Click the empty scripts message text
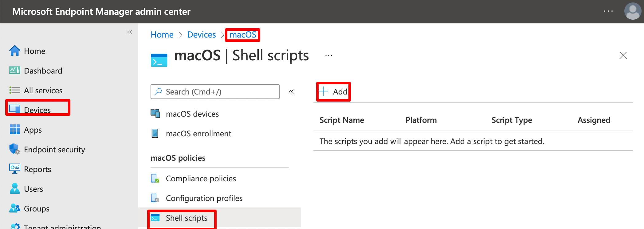 [432, 141]
